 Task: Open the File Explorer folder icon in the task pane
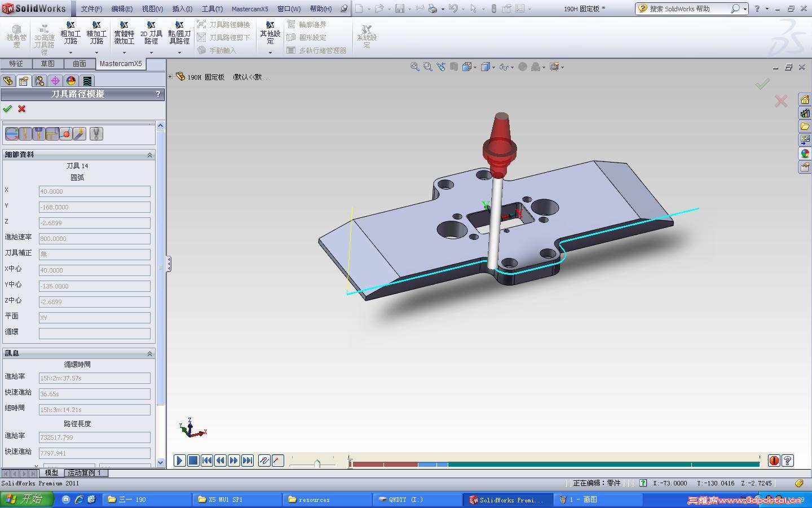pos(805,127)
